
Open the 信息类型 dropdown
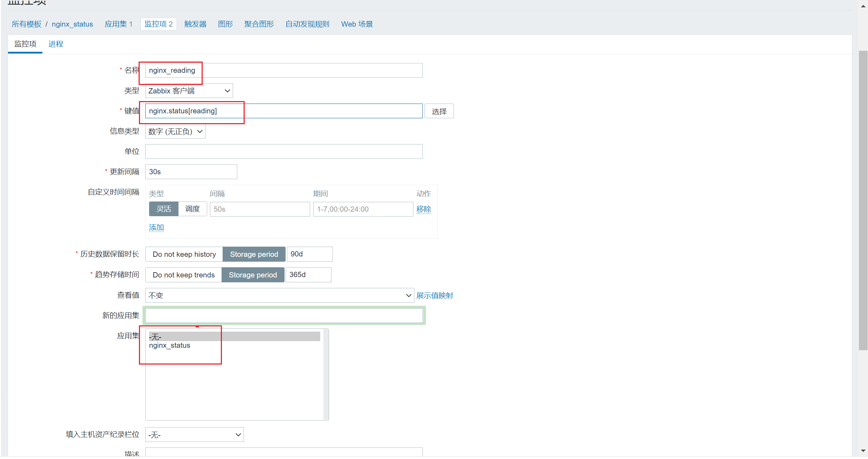click(175, 132)
